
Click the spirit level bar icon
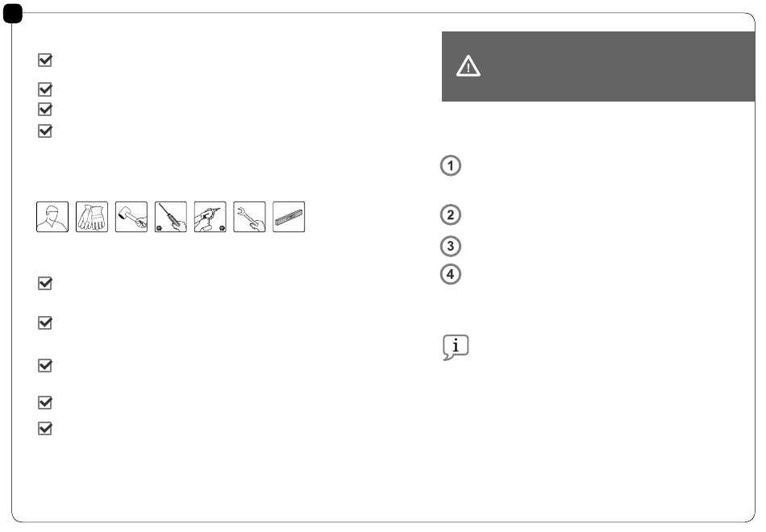pos(289,217)
